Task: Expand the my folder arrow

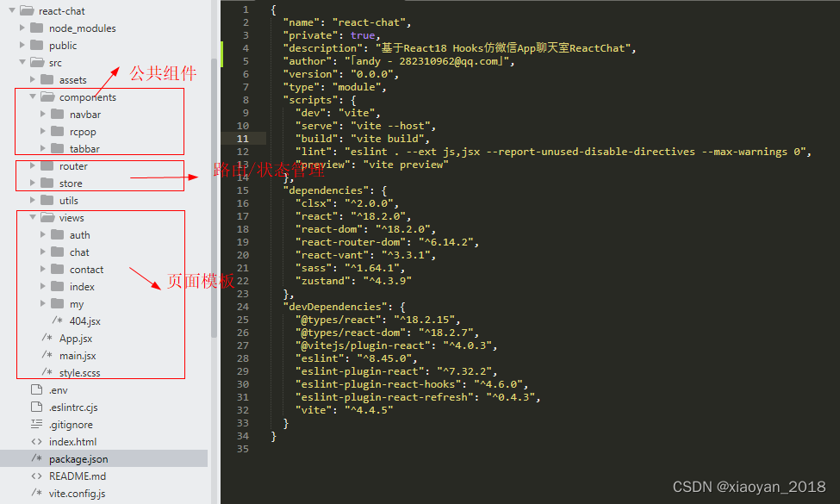Action: (43, 303)
